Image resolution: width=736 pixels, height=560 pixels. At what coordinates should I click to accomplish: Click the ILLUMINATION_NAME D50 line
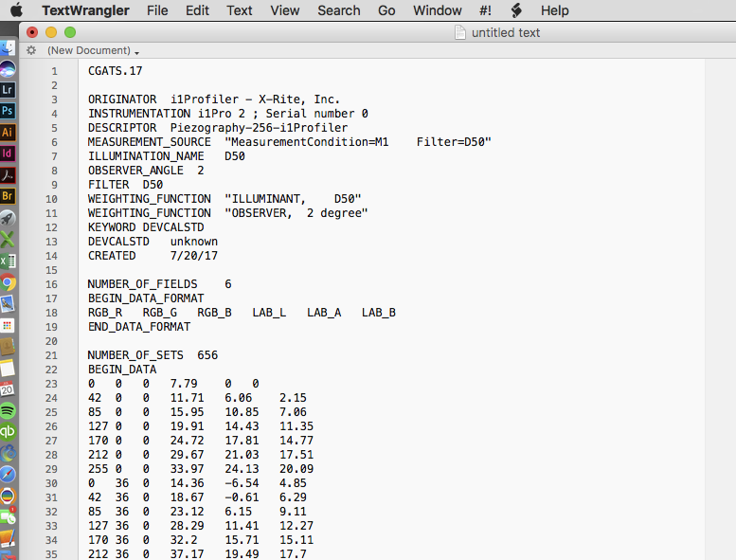click(166, 156)
